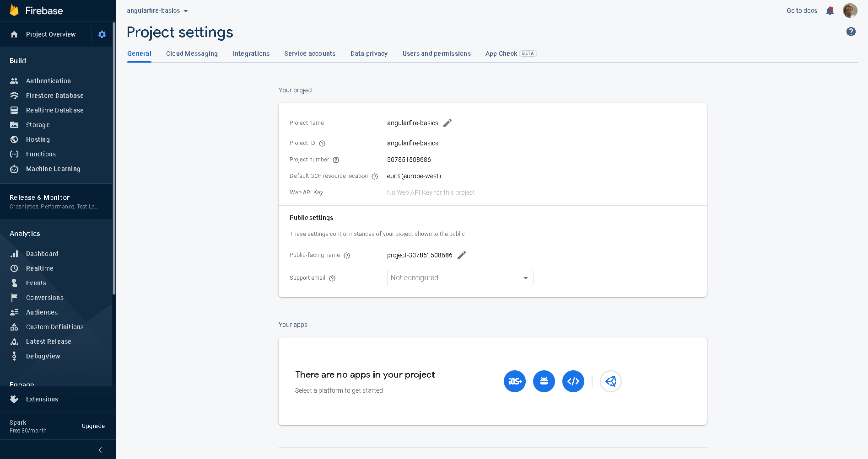Click the Upgrade plan button
The image size is (868, 459).
point(93,426)
